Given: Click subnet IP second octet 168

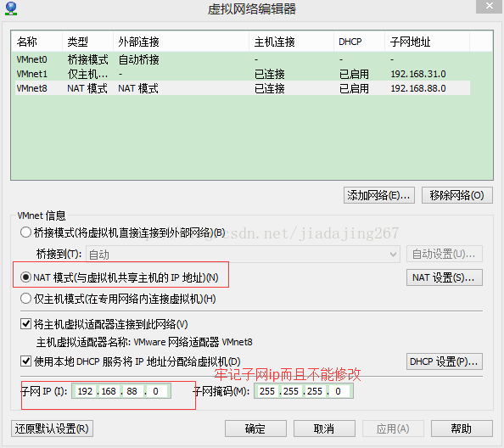Looking at the screenshot, I should tap(109, 391).
